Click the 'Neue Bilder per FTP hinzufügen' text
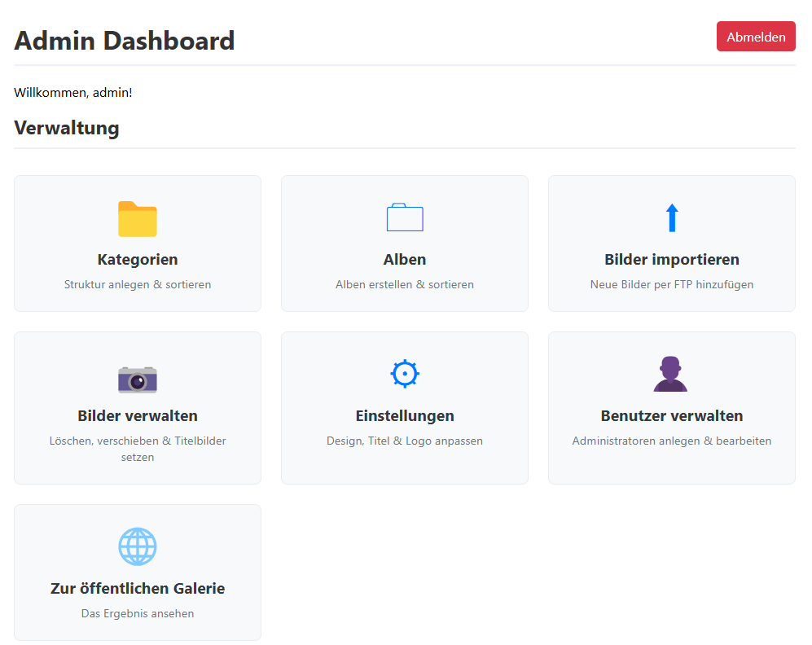 click(x=672, y=285)
